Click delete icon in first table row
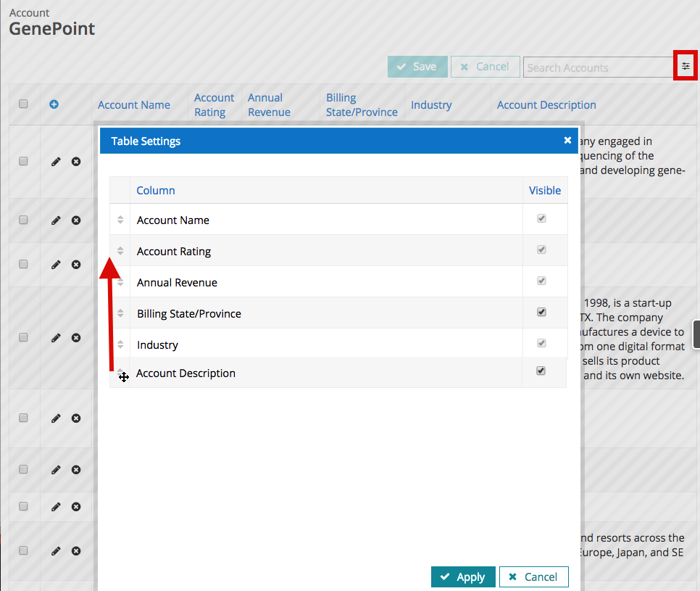Image resolution: width=700 pixels, height=591 pixels. (76, 162)
